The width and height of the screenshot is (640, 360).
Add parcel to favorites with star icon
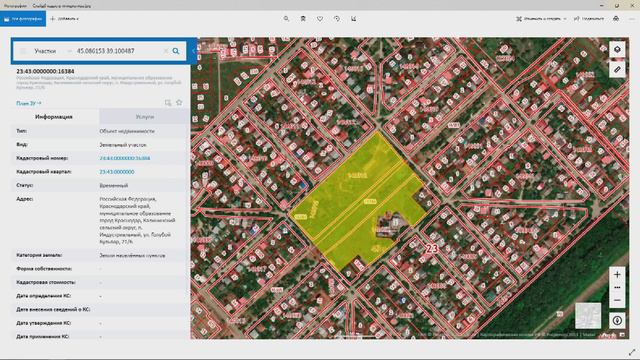click(x=179, y=102)
